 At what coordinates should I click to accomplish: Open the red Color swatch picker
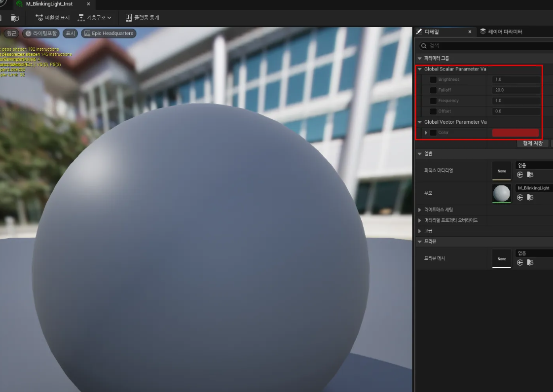[516, 133]
